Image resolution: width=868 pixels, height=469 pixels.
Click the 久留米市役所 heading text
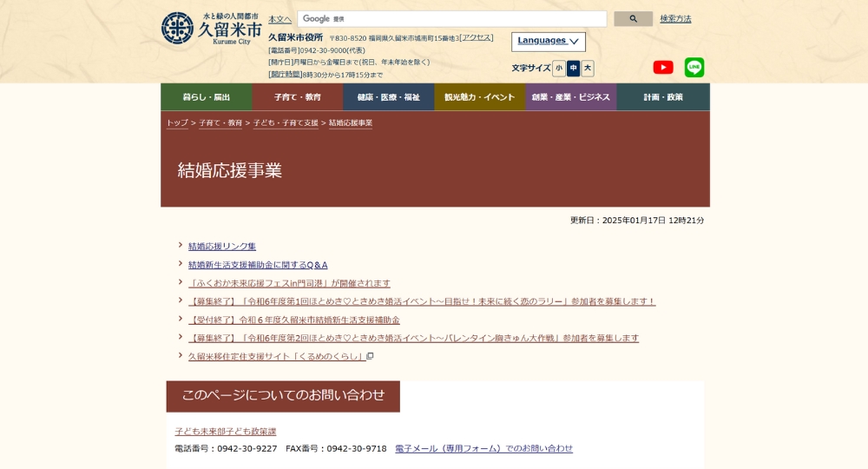296,37
